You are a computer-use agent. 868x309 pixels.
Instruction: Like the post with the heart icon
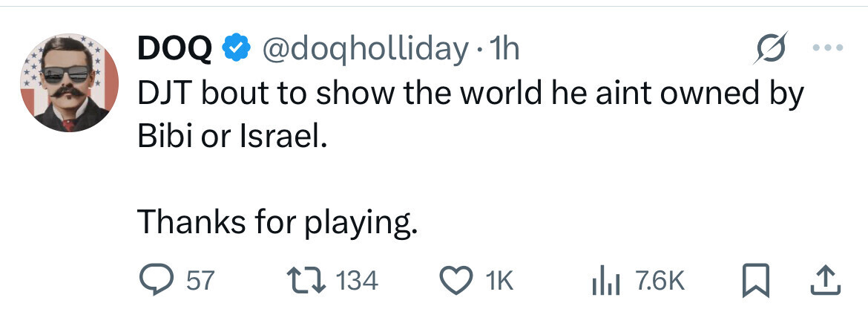coord(458,281)
